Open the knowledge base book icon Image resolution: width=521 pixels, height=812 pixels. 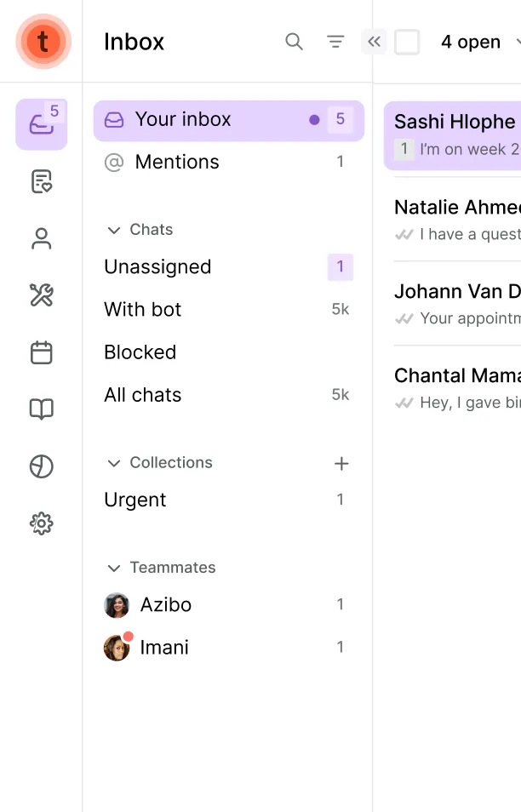coord(41,409)
